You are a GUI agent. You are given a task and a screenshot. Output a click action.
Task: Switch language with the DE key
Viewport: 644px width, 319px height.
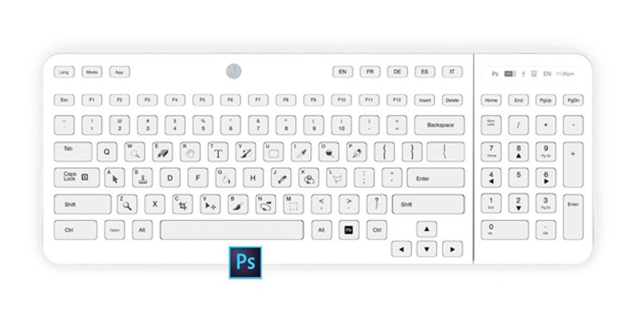coord(398,72)
